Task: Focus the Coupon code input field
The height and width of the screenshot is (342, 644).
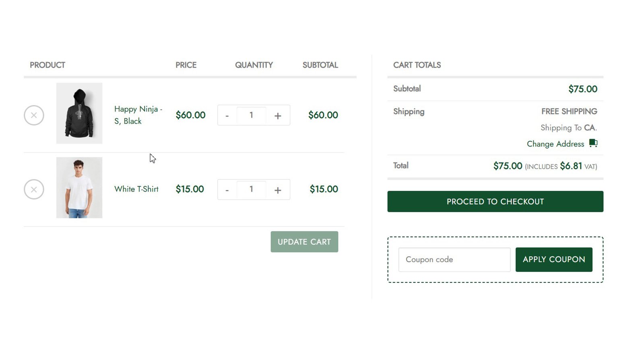Action: tap(454, 260)
